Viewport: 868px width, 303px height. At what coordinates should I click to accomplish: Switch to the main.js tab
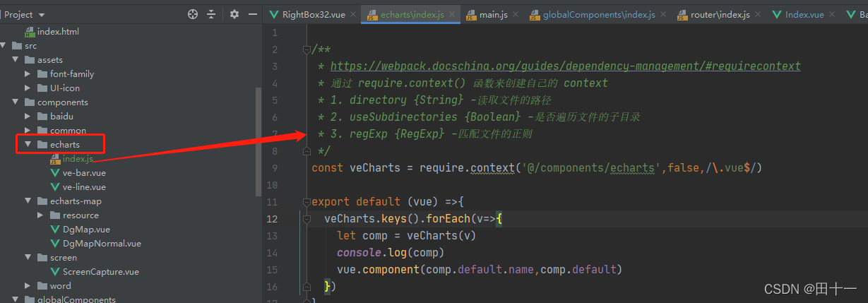492,14
